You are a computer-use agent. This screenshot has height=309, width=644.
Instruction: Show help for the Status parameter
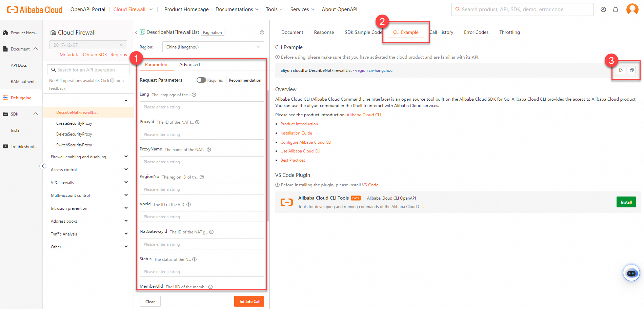click(195, 260)
